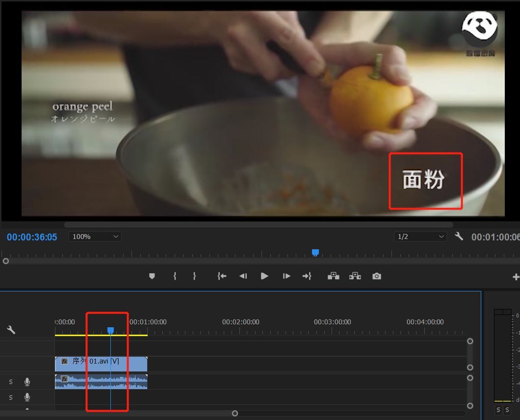The height and width of the screenshot is (420, 520).
Task: Open the 100% zoom level dropdown
Action: point(95,236)
